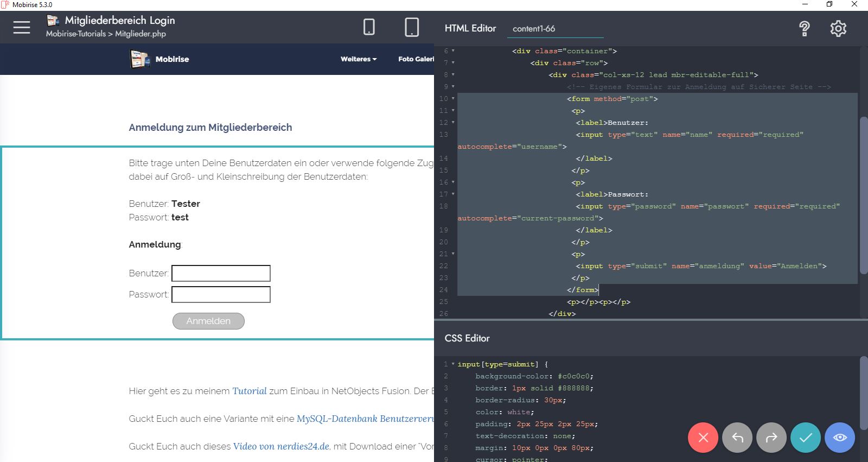This screenshot has height=462, width=868.
Task: Redo the last code edit
Action: 771,438
